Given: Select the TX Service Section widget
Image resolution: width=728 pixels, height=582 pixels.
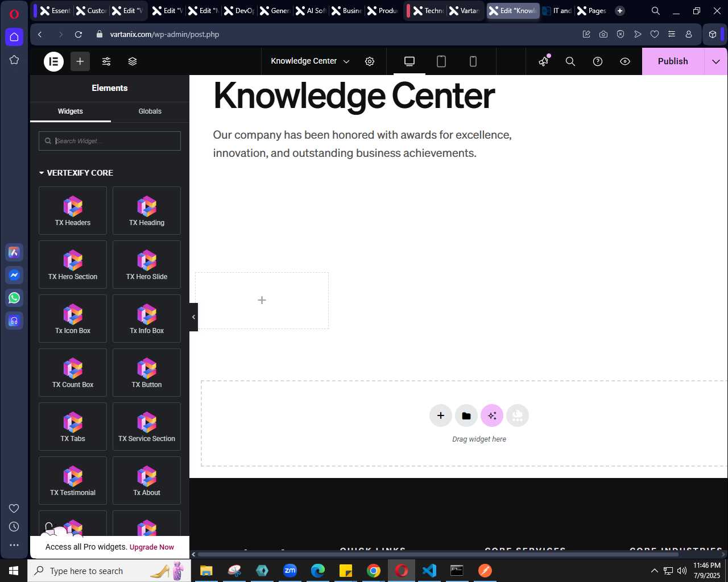Looking at the screenshot, I should point(147,427).
